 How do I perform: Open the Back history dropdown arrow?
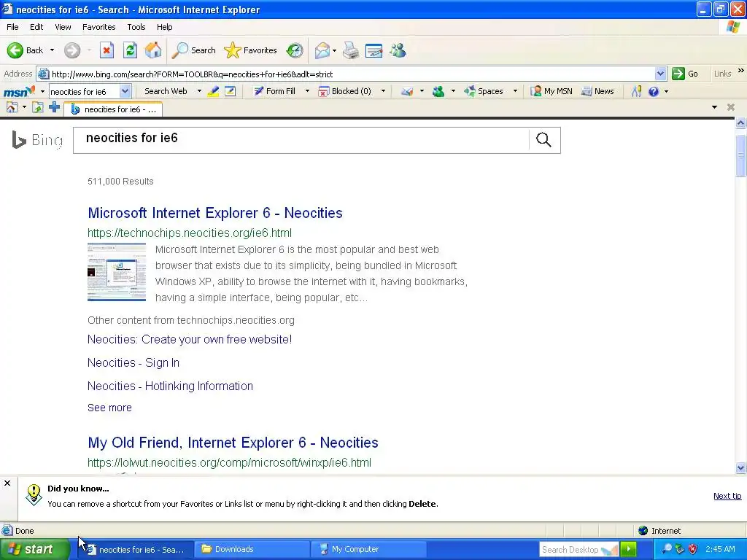pyautogui.click(x=52, y=50)
